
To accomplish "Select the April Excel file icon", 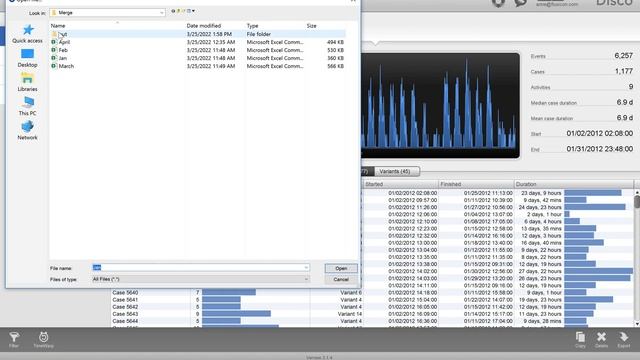I will (x=54, y=42).
